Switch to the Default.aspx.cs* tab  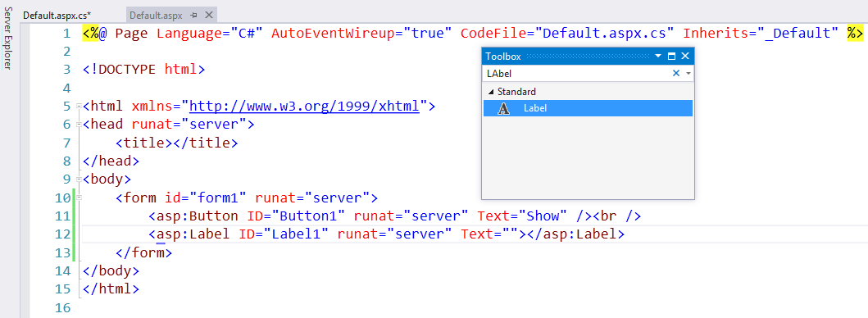[57, 16]
